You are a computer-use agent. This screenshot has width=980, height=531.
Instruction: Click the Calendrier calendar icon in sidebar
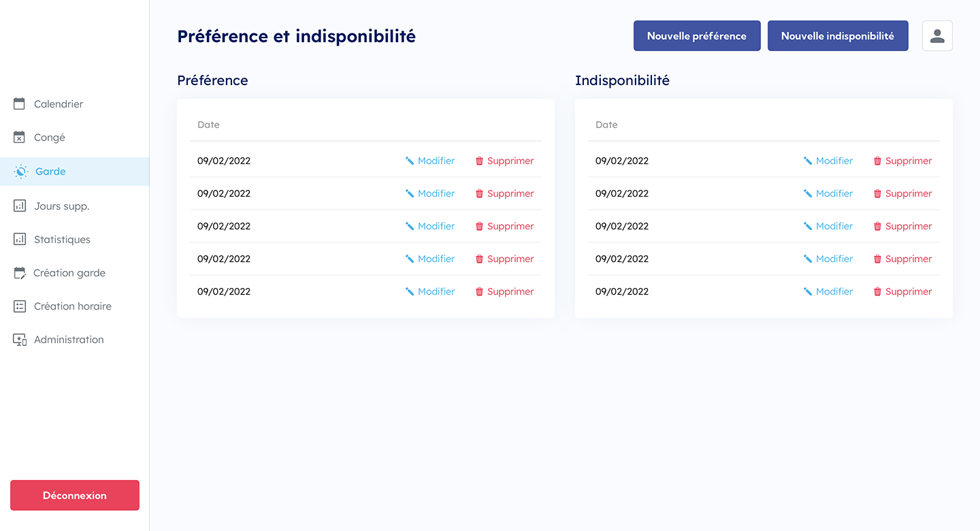(20, 104)
